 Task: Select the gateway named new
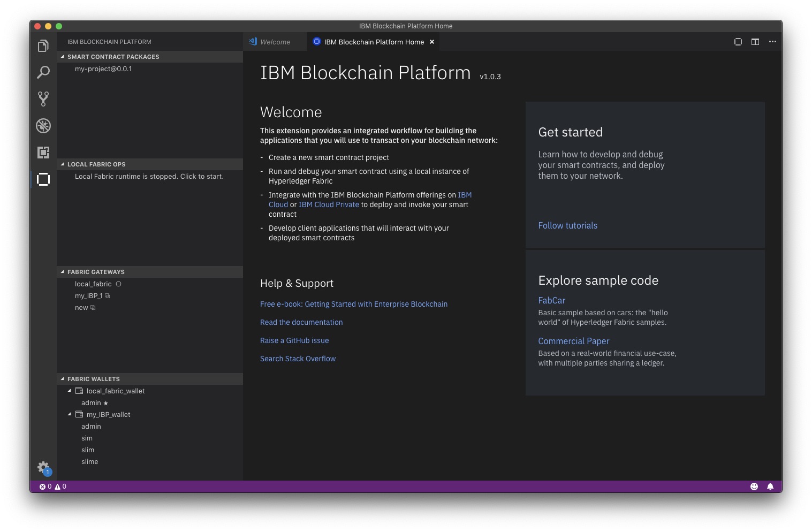[150, 308]
